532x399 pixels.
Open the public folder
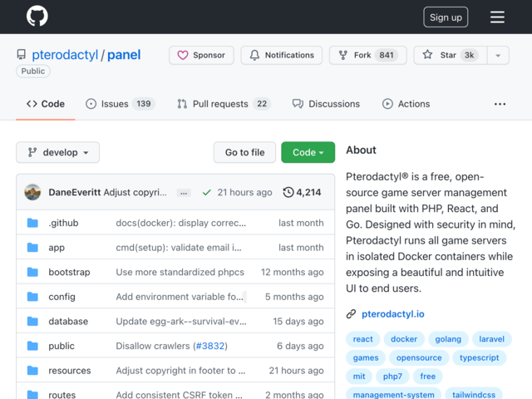[x=62, y=346]
